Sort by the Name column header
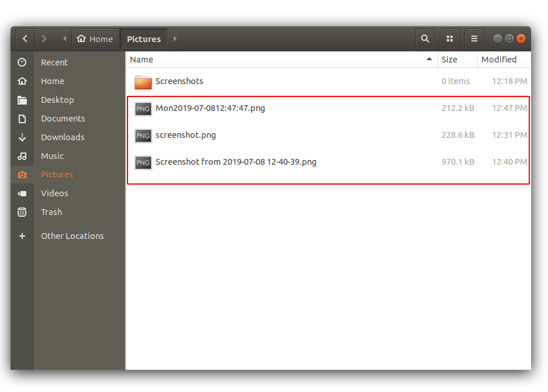This screenshot has height=392, width=548. (x=281, y=60)
